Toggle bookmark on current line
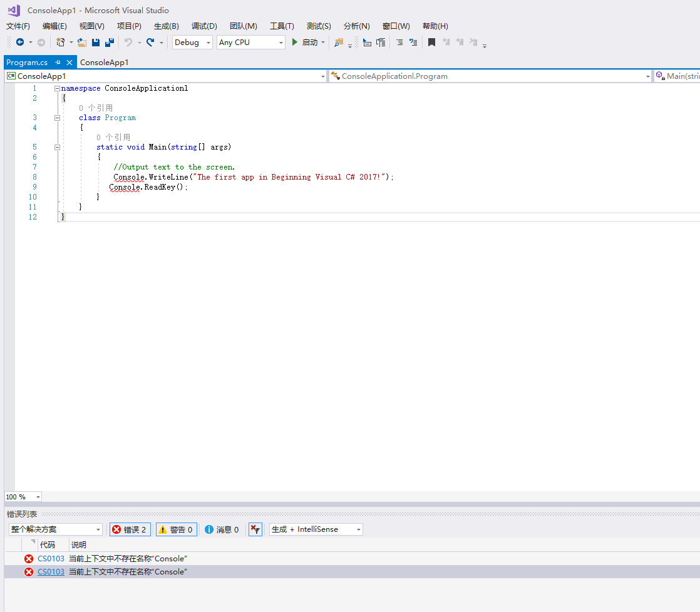 [431, 43]
